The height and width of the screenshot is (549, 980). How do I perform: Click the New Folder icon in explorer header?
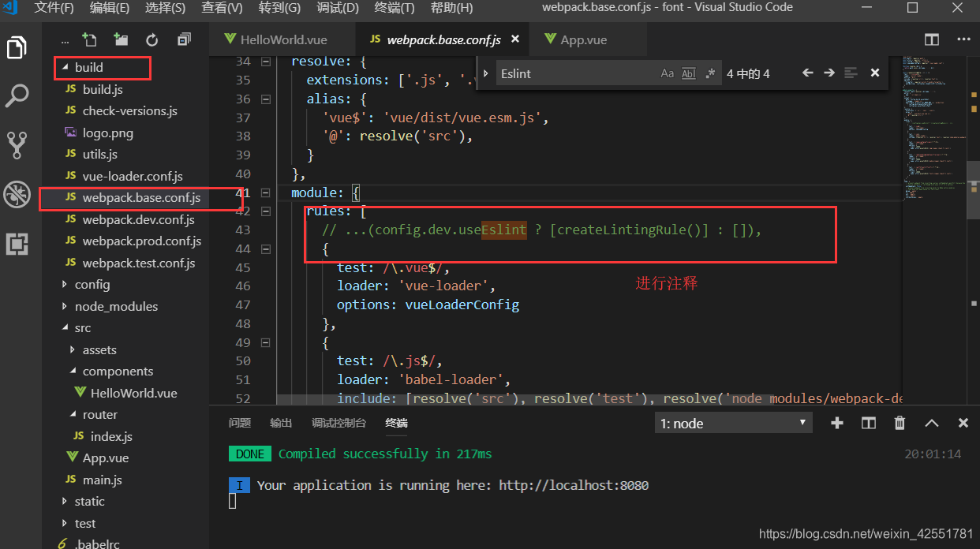point(121,39)
